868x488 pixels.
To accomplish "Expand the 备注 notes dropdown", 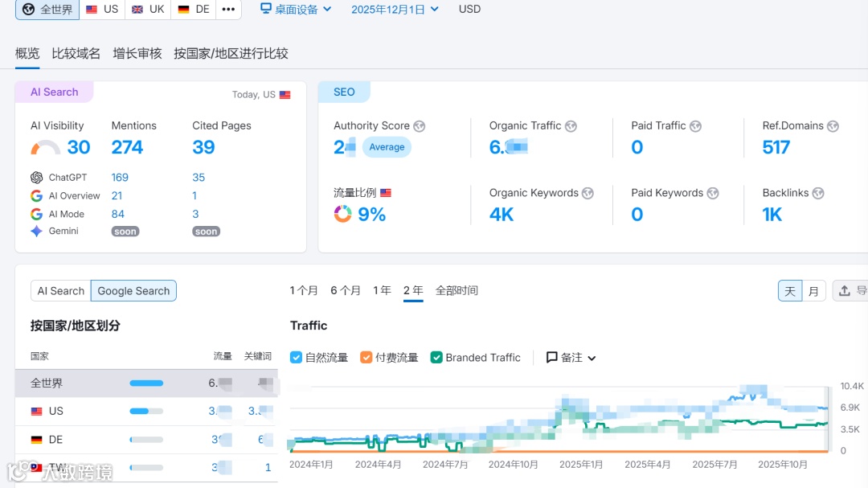I will 571,358.
